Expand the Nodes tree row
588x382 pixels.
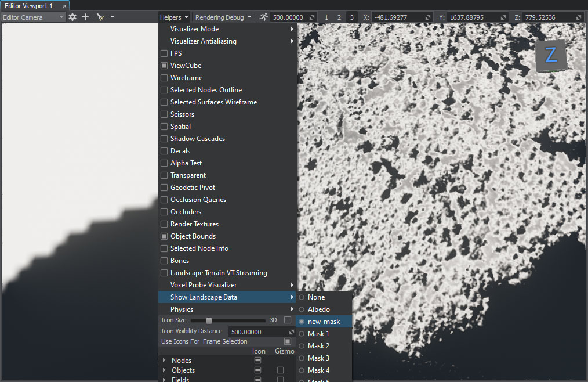pyautogui.click(x=164, y=361)
